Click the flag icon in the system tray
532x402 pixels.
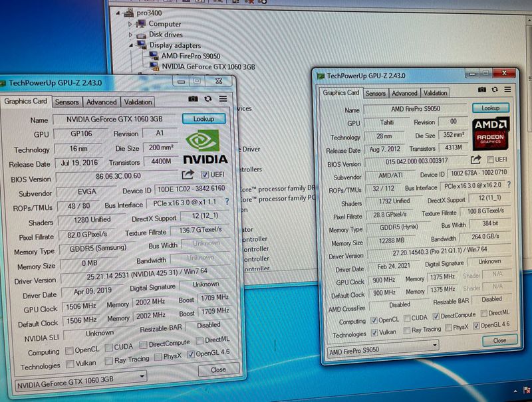pyautogui.click(x=527, y=390)
